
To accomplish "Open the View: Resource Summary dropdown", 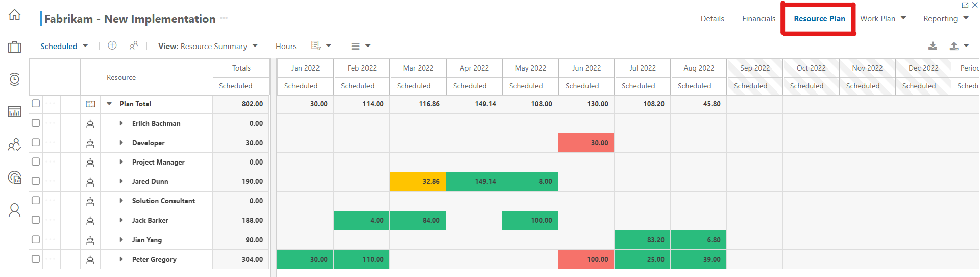I will [208, 46].
